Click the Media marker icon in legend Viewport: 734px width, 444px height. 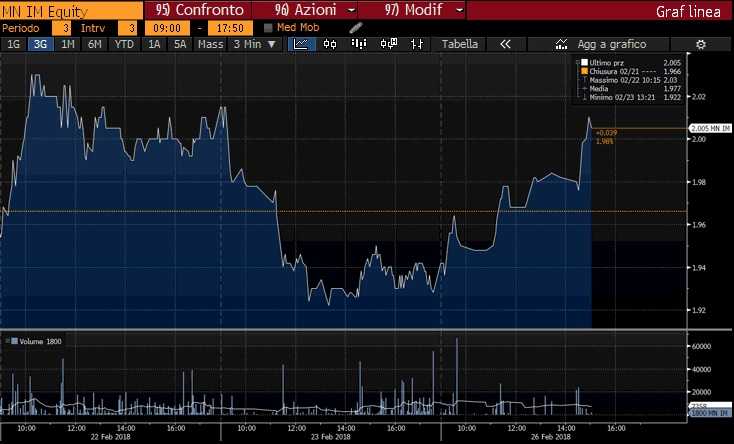click(x=584, y=89)
